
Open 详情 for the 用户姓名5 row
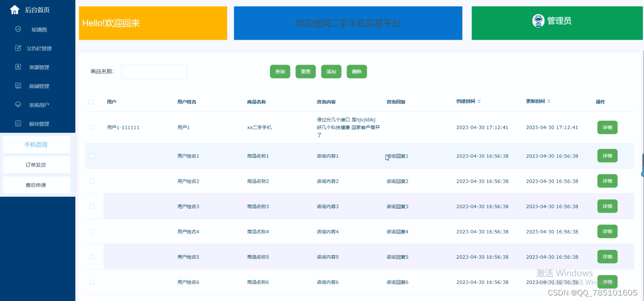point(608,257)
